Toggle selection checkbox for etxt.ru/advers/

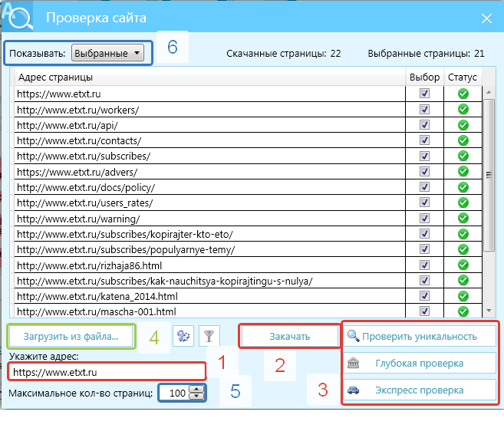click(425, 172)
